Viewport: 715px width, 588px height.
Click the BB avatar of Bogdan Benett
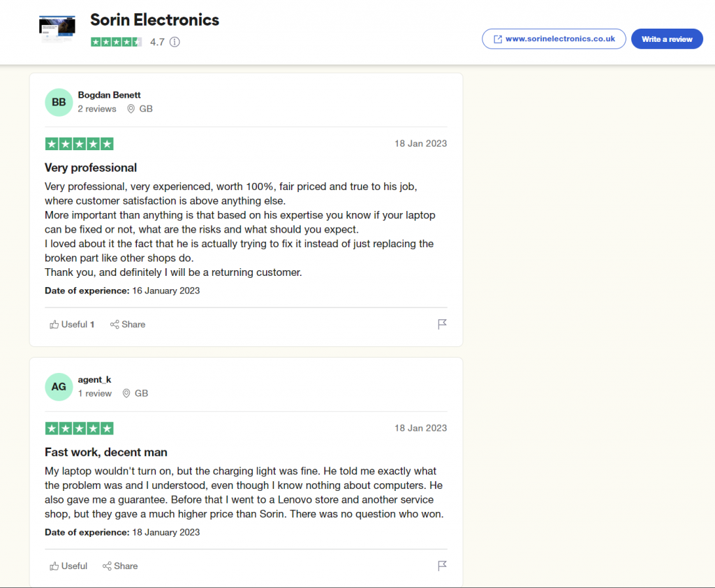[x=59, y=103]
